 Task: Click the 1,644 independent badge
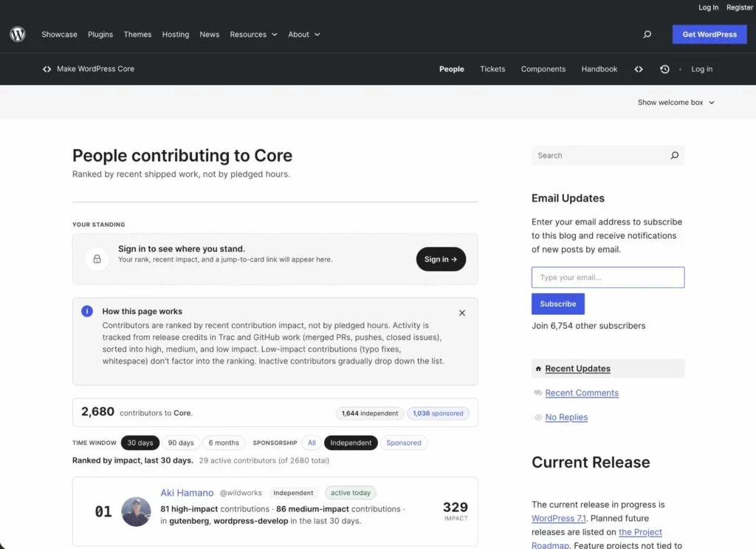pyautogui.click(x=370, y=414)
